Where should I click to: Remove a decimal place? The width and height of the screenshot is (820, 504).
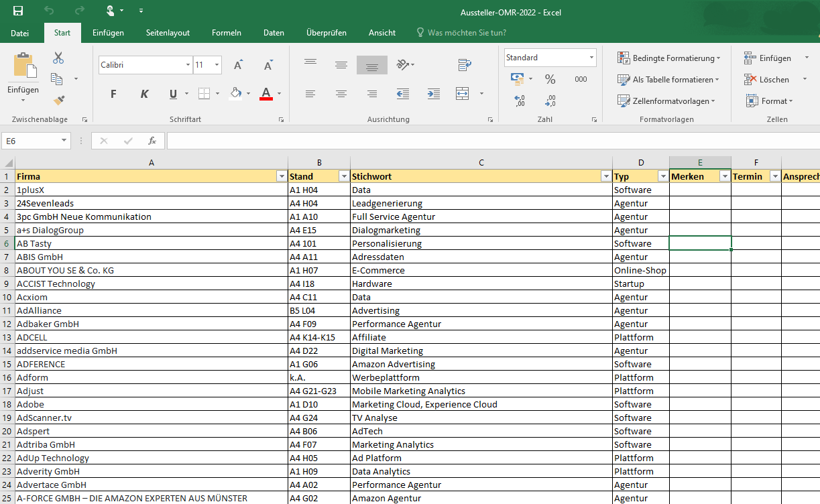coord(550,101)
